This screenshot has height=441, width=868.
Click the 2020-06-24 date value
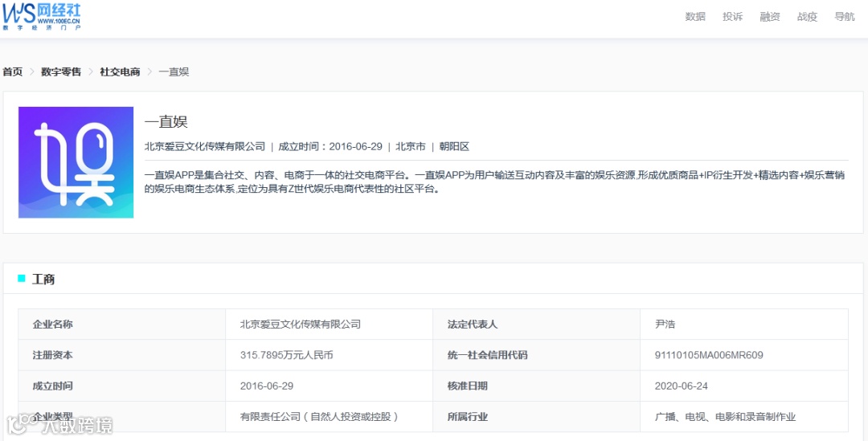coord(681,386)
